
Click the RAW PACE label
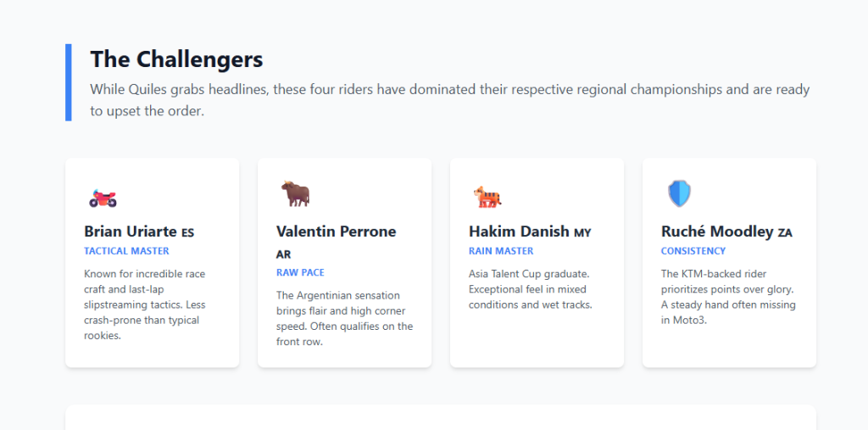coord(300,273)
